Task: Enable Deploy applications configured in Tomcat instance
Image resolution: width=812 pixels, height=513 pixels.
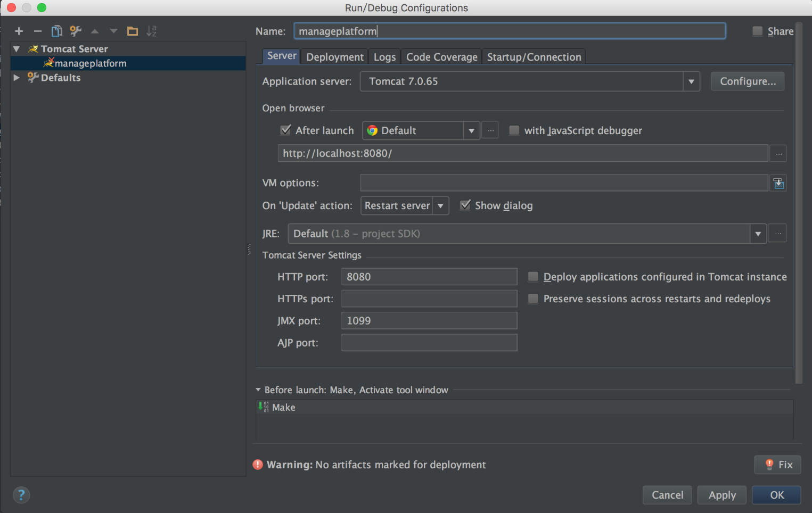Action: tap(533, 277)
